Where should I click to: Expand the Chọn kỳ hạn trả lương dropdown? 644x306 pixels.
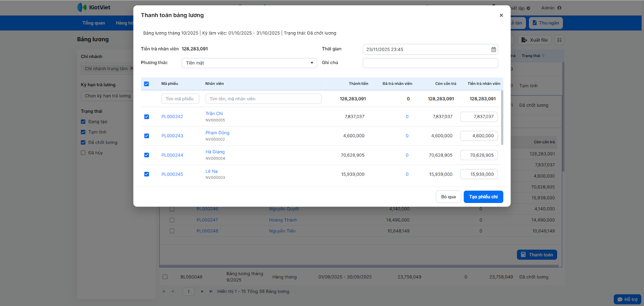tap(107, 96)
